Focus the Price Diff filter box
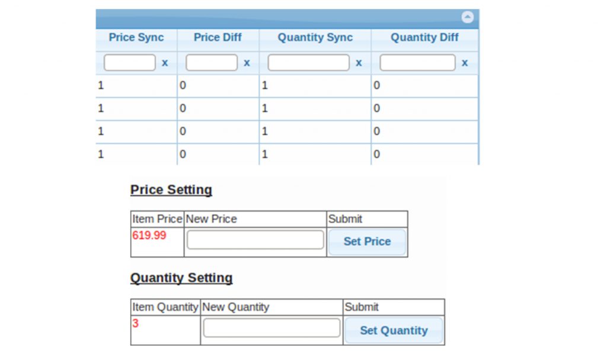Image resolution: width=607 pixels, height=364 pixels. tap(212, 63)
